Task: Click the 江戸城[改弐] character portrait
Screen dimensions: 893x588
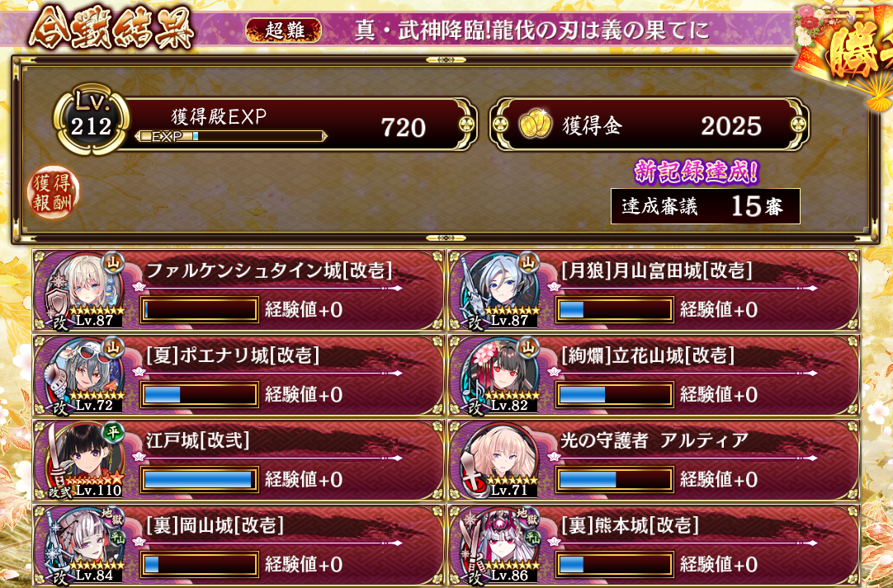Action: 86,460
